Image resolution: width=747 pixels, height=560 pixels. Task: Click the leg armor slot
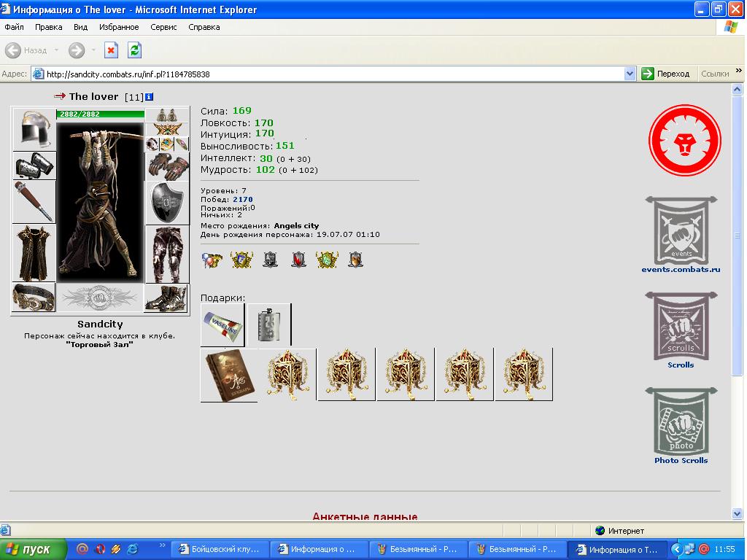167,254
